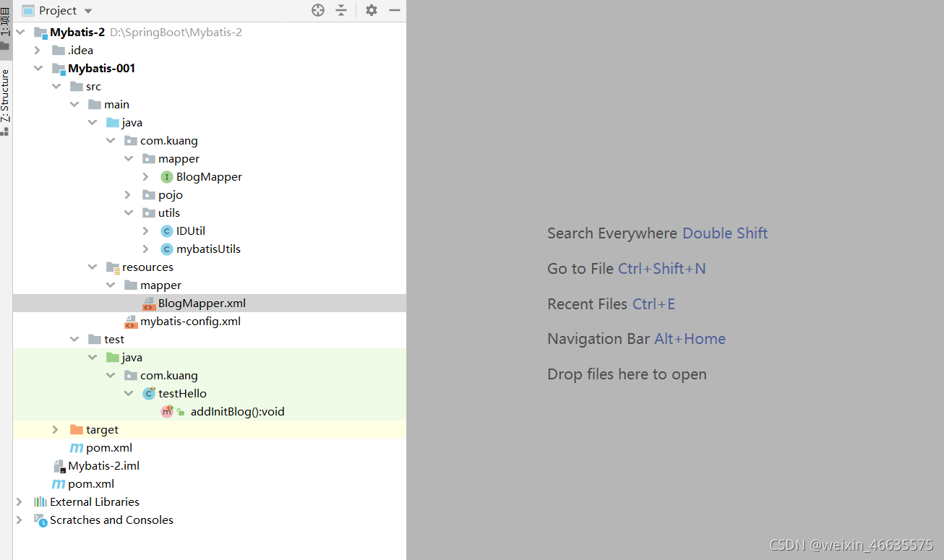
Task: Expand External Libraries arrow
Action: (x=20, y=501)
